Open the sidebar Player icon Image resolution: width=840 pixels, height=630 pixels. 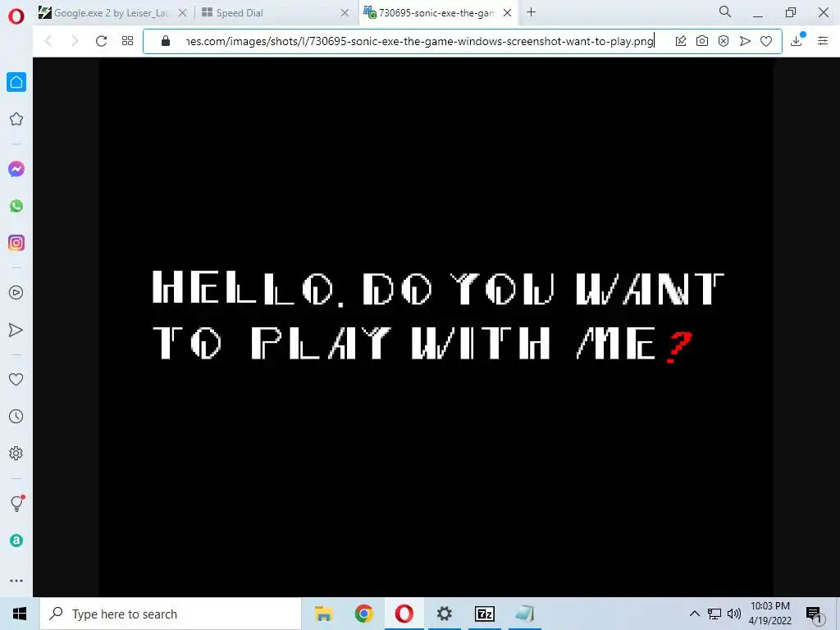16,293
